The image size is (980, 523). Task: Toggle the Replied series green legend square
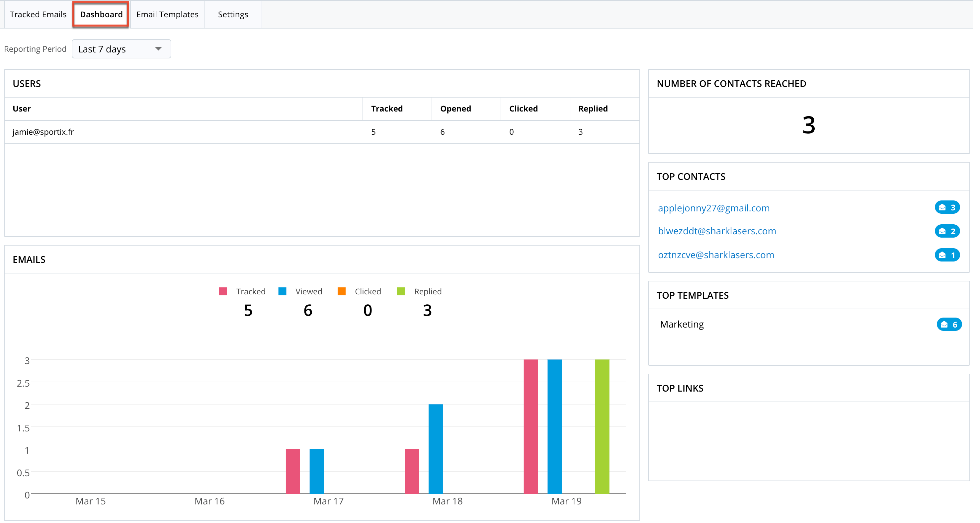click(401, 291)
